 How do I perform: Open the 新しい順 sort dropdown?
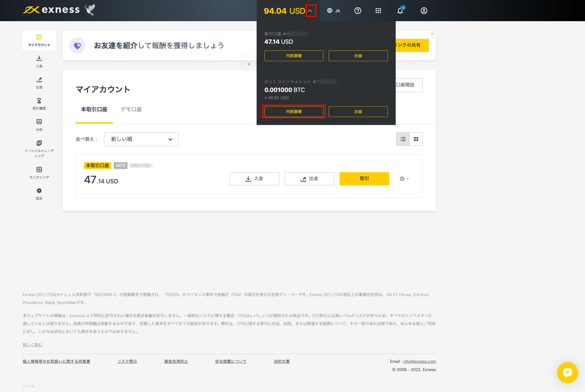click(x=141, y=139)
